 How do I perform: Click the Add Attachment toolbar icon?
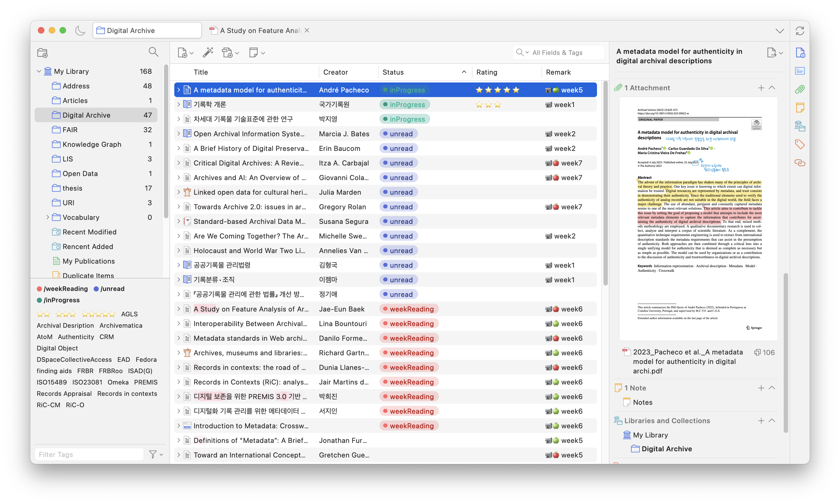[230, 53]
